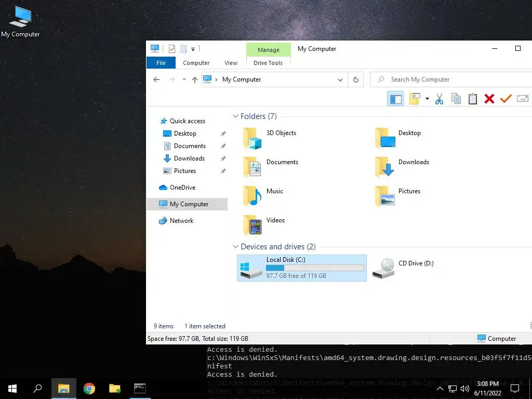Click the pin icon beside Downloads
The width and height of the screenshot is (532, 399).
coord(223,159)
